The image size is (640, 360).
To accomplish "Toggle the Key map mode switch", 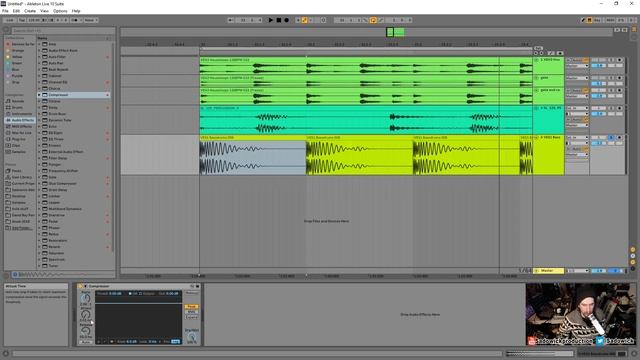I will (596, 20).
